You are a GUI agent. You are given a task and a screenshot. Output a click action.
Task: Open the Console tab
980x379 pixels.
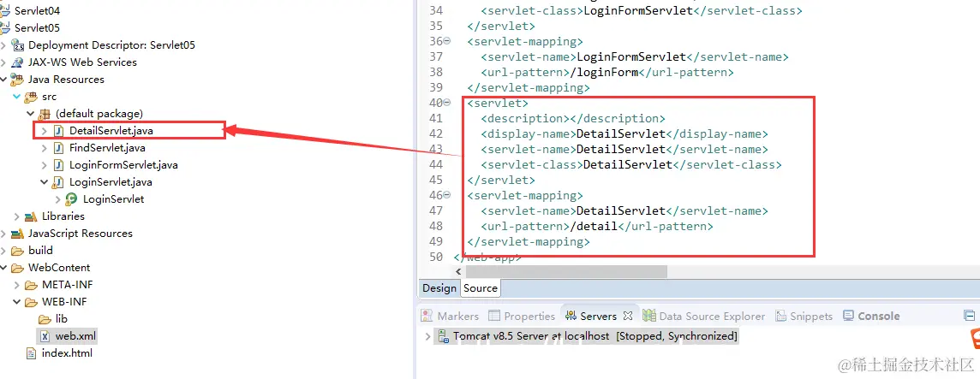point(872,316)
